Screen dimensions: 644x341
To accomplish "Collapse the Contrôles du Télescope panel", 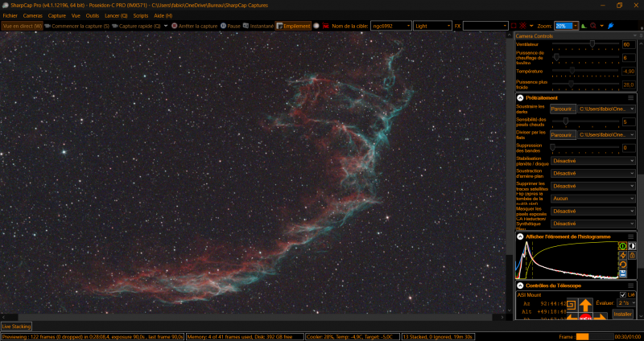I will [x=520, y=286].
